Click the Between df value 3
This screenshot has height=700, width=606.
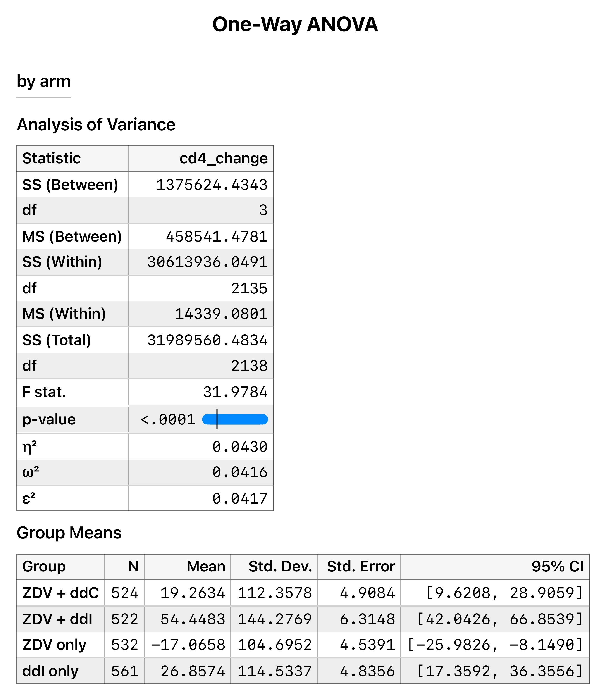point(263,210)
